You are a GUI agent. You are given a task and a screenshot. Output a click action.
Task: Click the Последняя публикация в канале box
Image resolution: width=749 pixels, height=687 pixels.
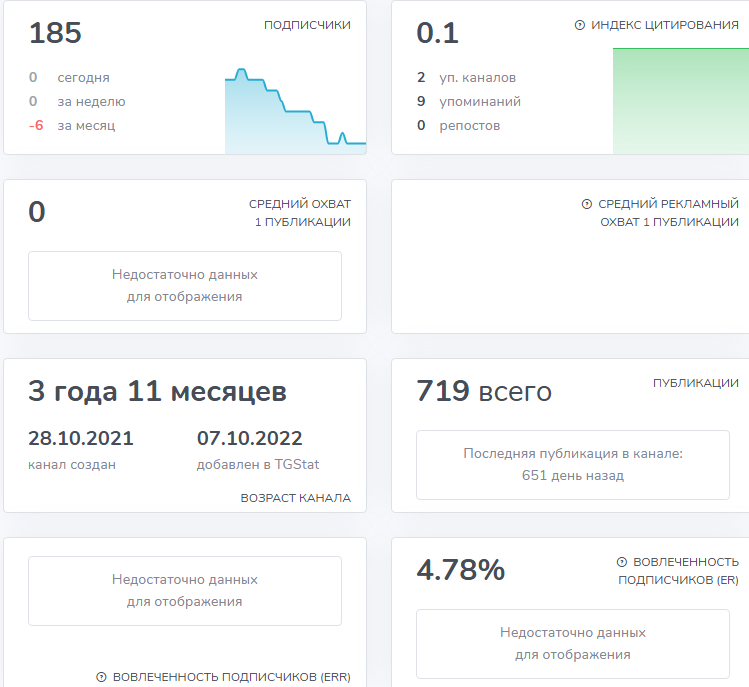pos(572,464)
